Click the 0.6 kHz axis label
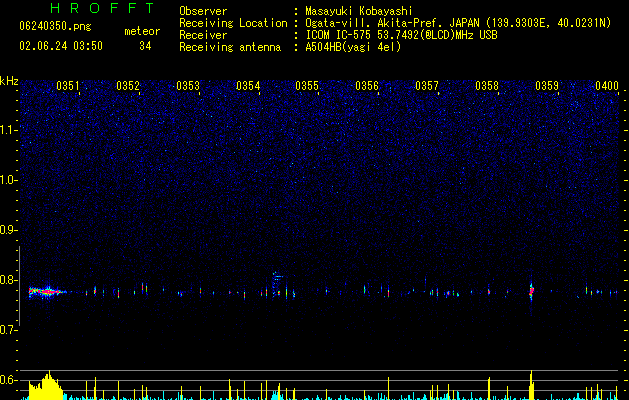629x400 pixels. [x=8, y=380]
